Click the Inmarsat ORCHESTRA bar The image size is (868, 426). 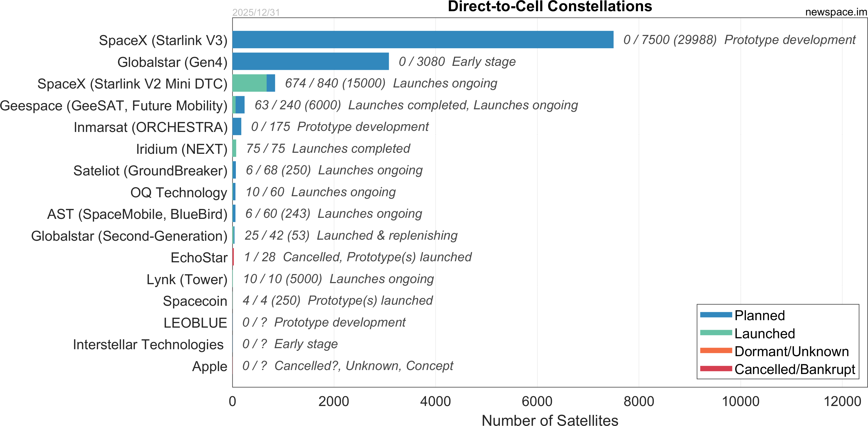(237, 127)
